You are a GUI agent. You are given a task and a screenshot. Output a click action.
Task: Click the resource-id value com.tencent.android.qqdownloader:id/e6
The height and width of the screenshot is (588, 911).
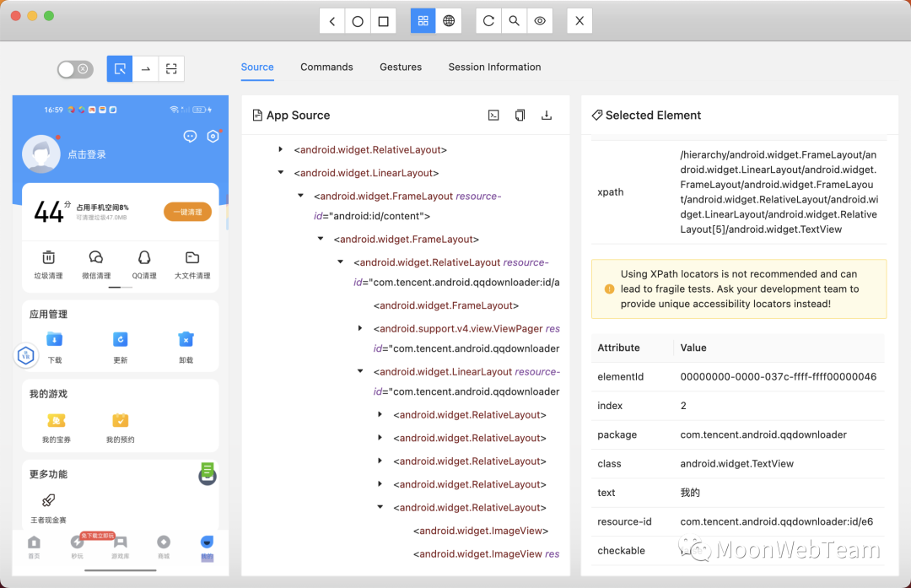(x=776, y=521)
